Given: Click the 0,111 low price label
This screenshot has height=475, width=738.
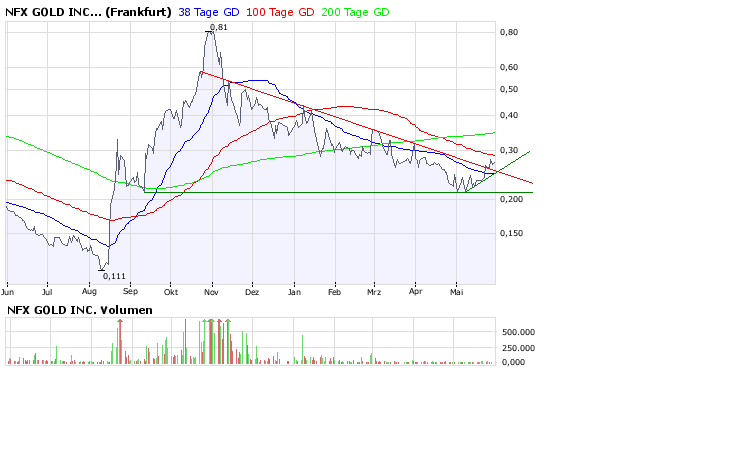Looking at the screenshot, I should 114,274.
